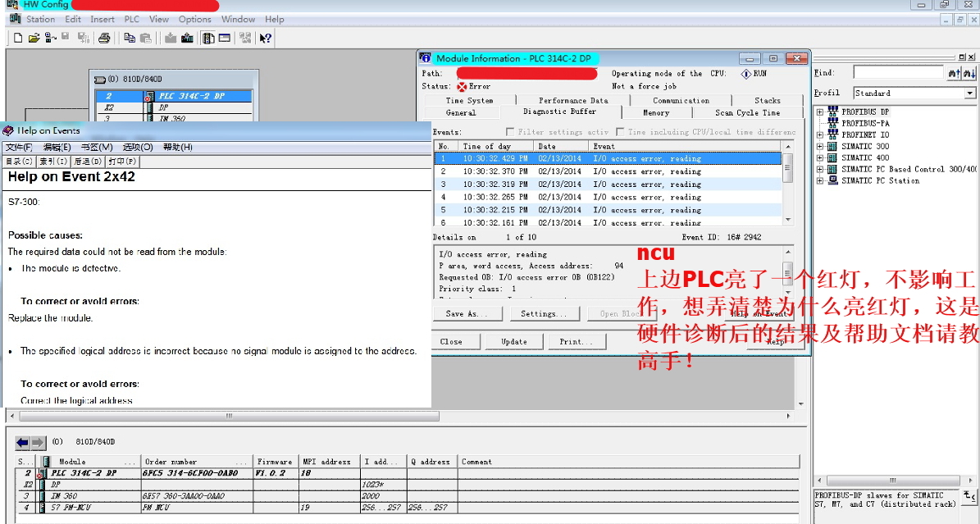Click the Copy toolbar icon

(x=130, y=39)
